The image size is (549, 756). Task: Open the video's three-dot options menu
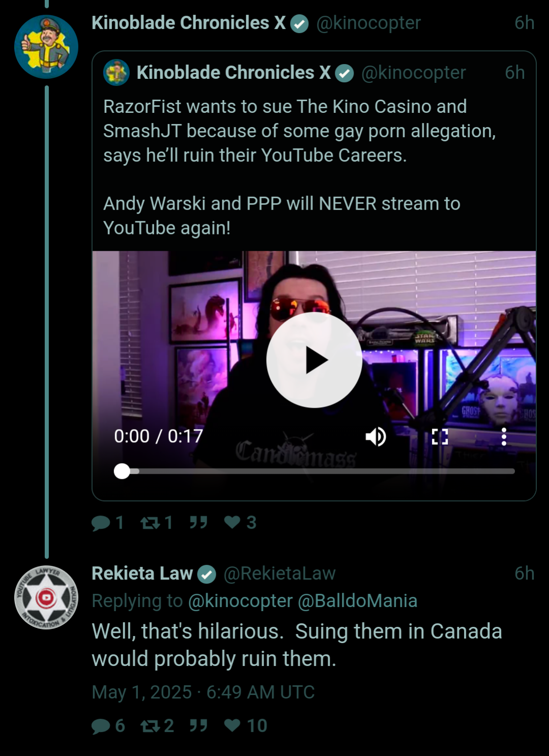pos(504,436)
